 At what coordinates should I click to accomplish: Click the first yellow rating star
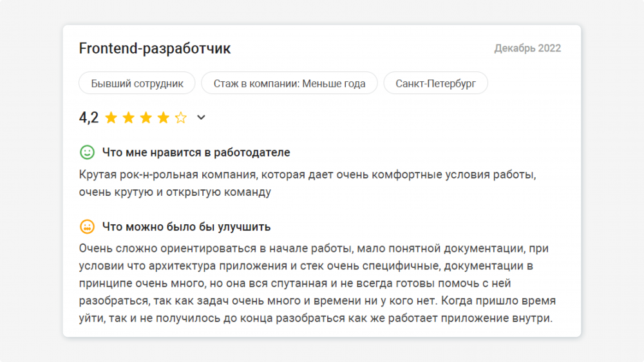pyautogui.click(x=111, y=117)
